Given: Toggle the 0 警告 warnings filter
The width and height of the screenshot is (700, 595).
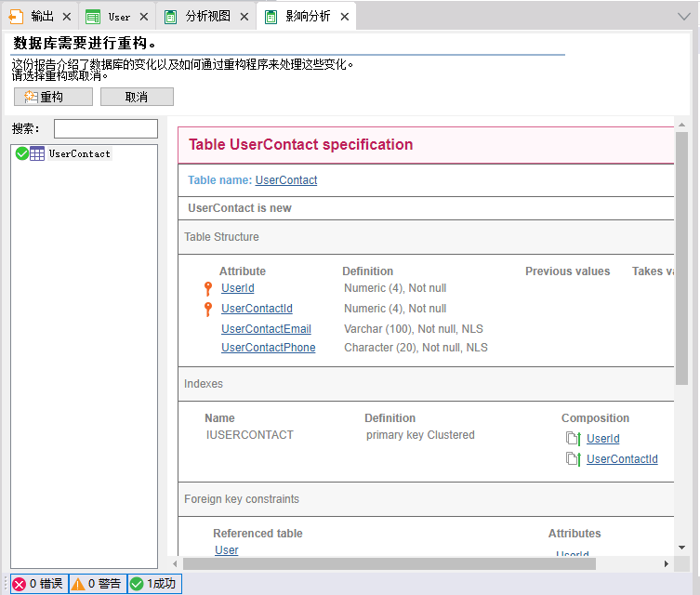Looking at the screenshot, I should tap(98, 584).
